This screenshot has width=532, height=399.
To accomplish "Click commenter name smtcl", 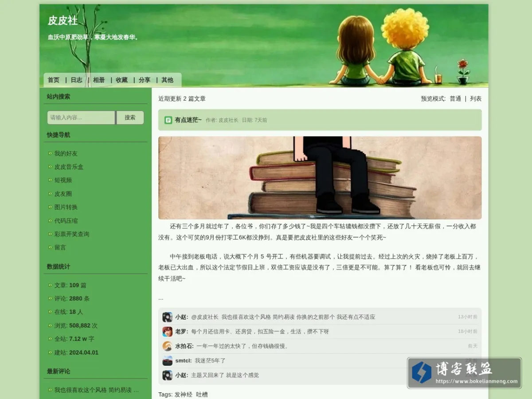I will coord(183,360).
